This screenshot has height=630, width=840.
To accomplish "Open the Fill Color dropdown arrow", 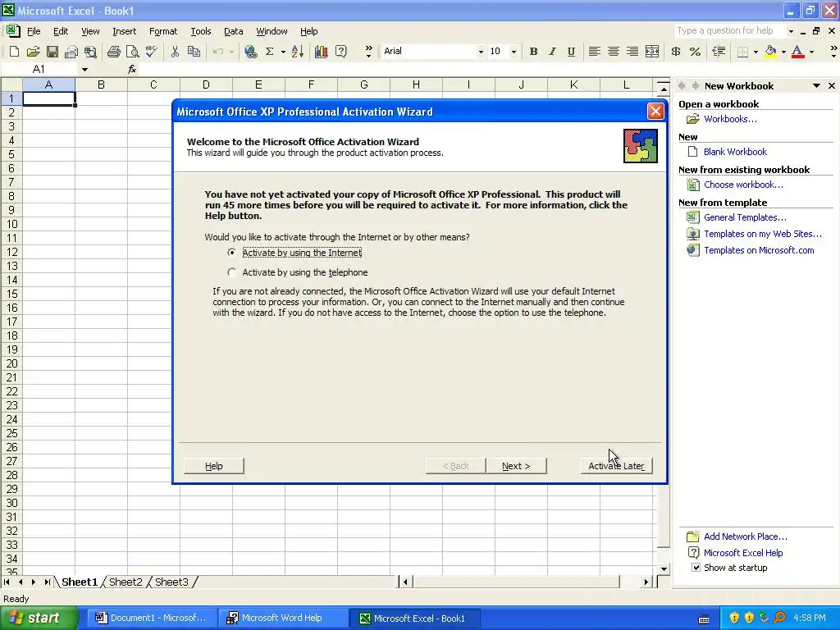I will 783,52.
